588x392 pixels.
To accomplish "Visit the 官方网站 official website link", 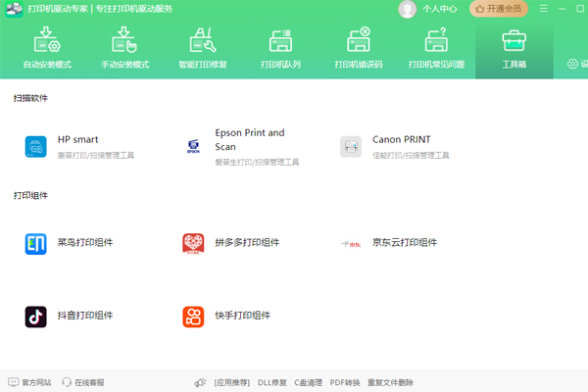I will pyautogui.click(x=29, y=382).
